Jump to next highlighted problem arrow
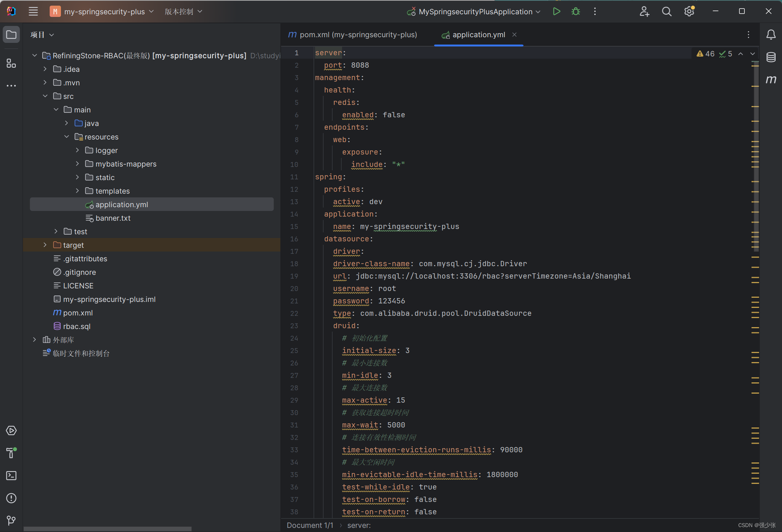The width and height of the screenshot is (782, 532). [752, 54]
